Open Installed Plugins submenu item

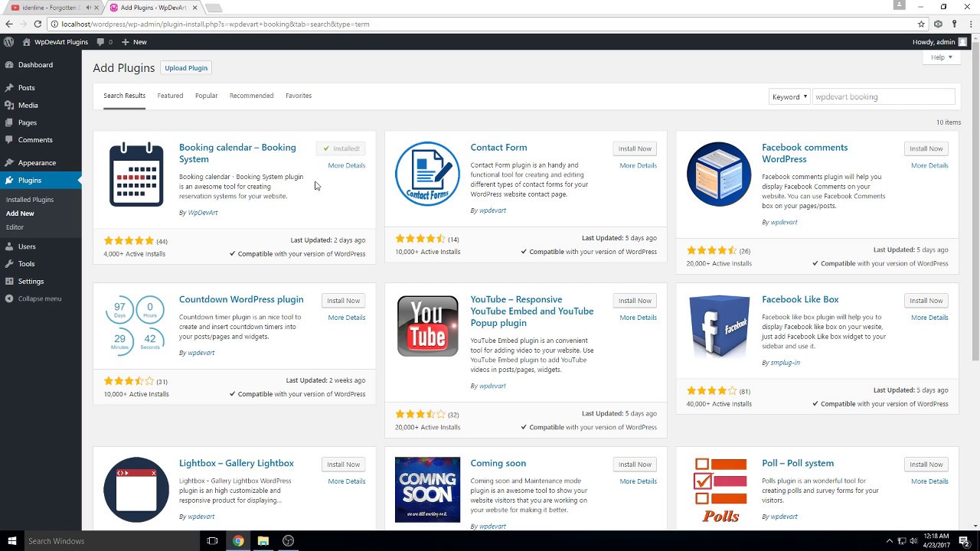pos(30,200)
